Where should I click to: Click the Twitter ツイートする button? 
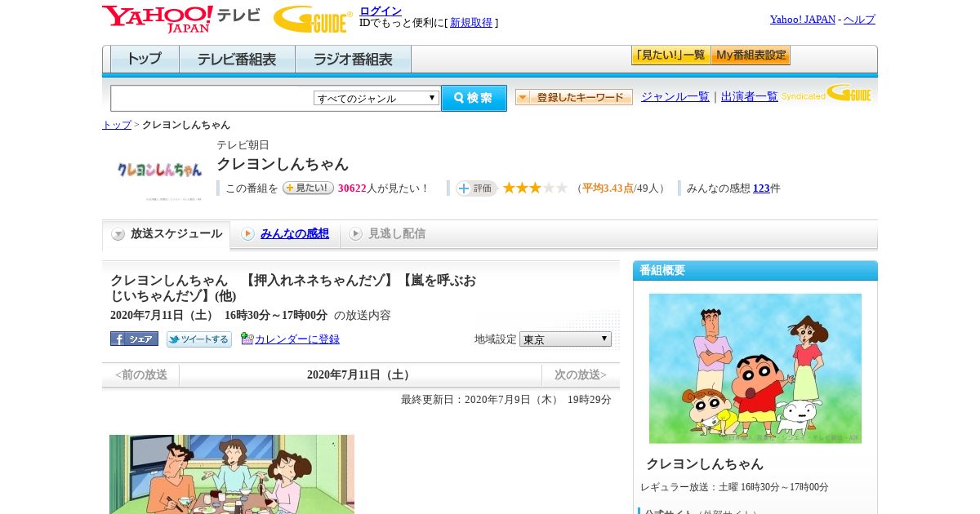coord(199,339)
